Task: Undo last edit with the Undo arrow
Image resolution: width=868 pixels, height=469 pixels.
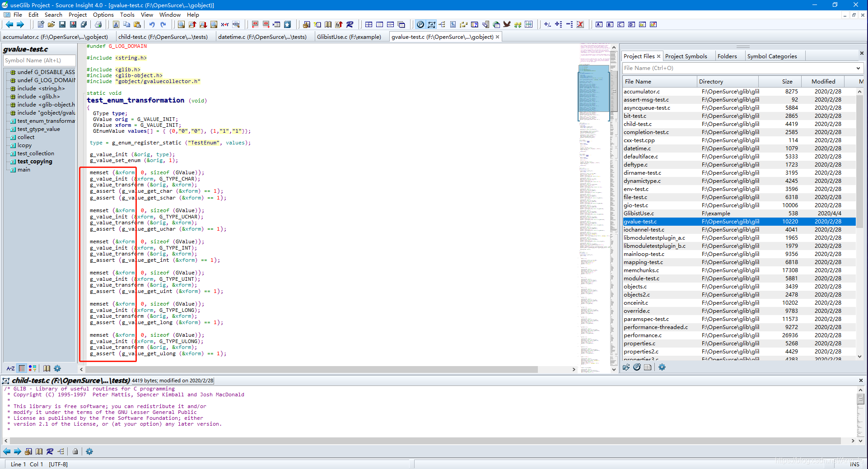Action: [x=152, y=24]
